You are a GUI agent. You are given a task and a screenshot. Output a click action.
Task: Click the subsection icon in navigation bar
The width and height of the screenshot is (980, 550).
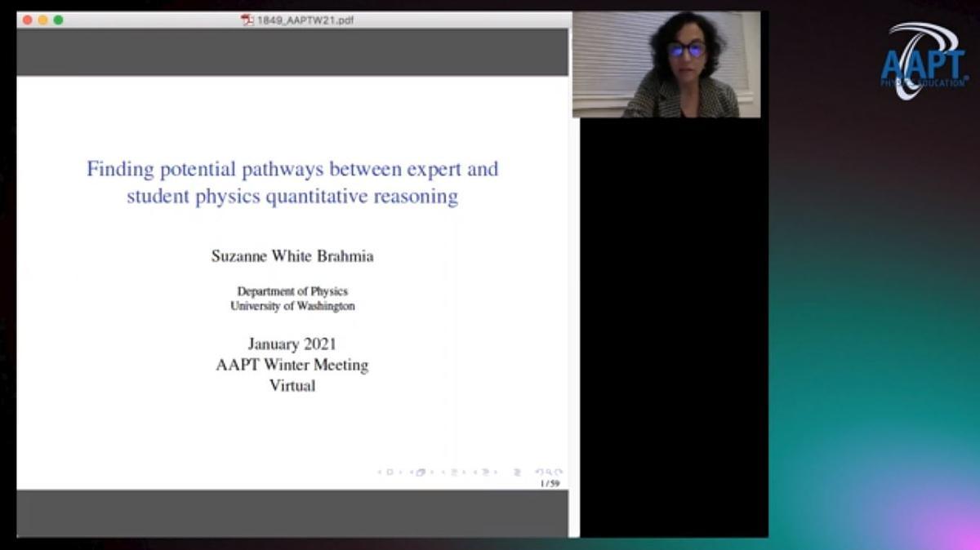(454, 472)
